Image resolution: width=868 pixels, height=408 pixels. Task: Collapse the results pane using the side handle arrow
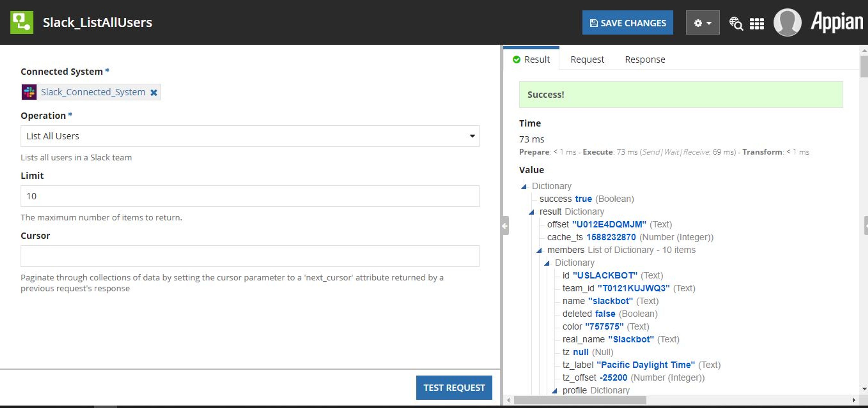pos(505,226)
